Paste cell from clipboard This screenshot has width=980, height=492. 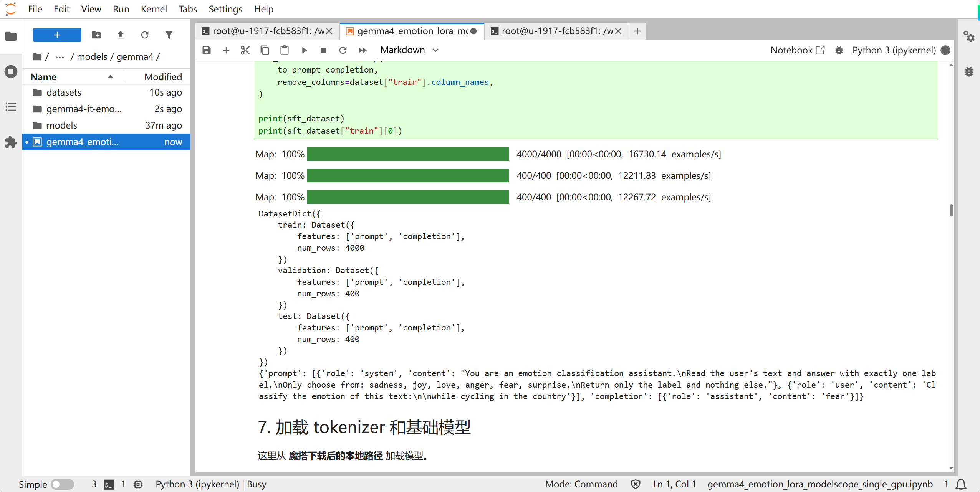(285, 50)
